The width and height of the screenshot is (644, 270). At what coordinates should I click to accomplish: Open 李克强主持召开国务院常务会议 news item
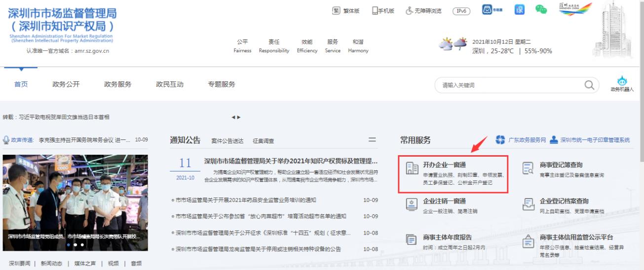[84, 140]
